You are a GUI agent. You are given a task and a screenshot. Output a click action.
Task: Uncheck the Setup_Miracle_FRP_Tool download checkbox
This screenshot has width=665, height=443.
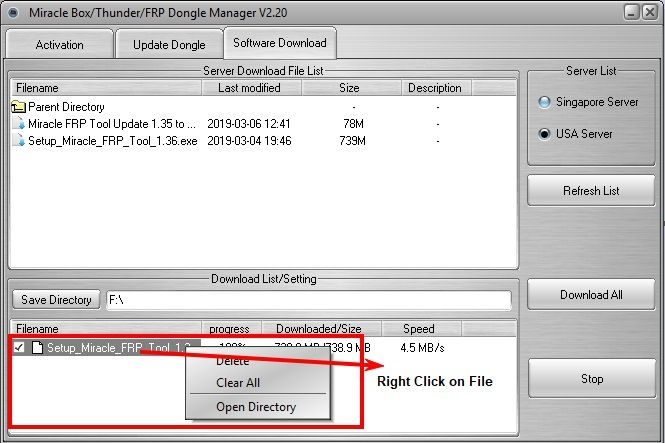pos(19,348)
